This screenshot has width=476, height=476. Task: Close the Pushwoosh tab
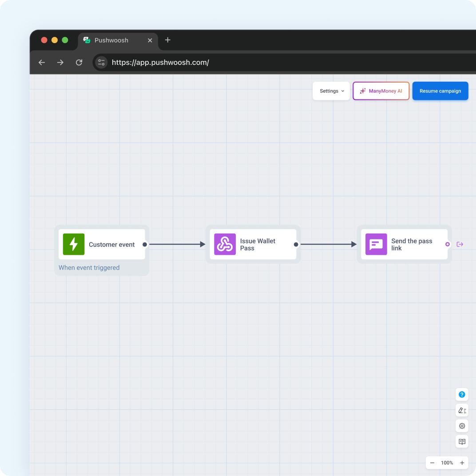[150, 40]
